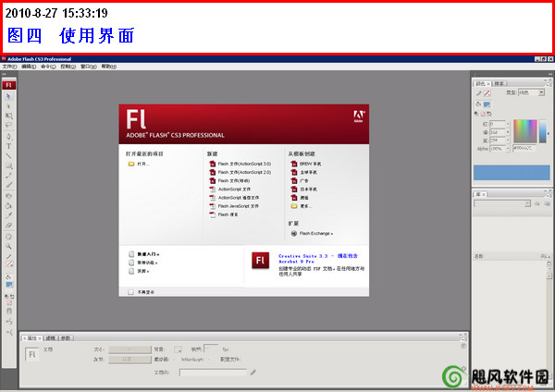Switch to the Parameters tab (参数)

[66, 338]
